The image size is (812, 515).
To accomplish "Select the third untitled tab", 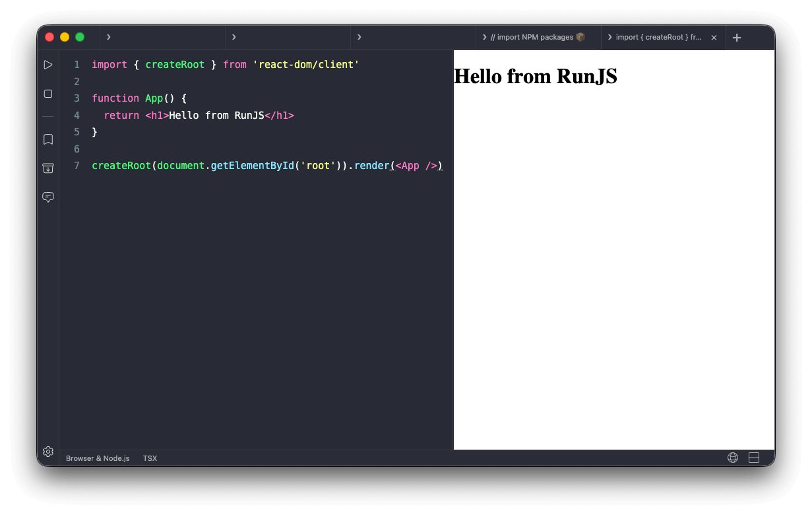I will point(413,38).
